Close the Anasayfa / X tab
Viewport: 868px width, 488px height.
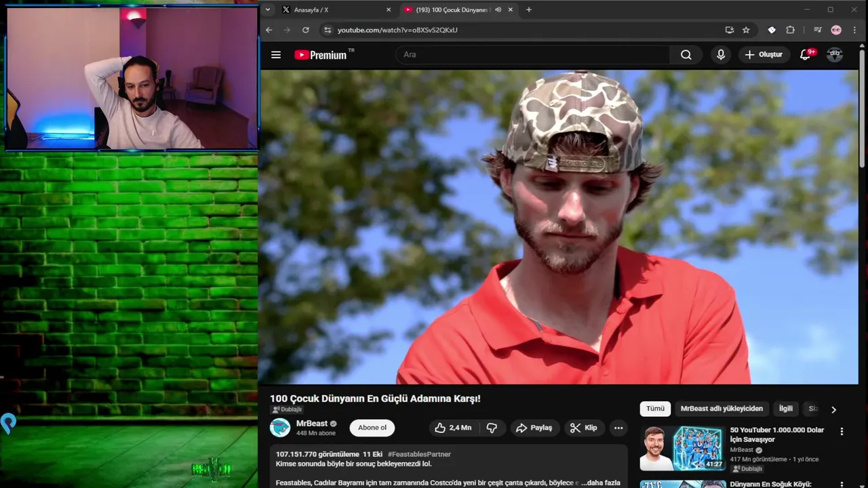(389, 9)
